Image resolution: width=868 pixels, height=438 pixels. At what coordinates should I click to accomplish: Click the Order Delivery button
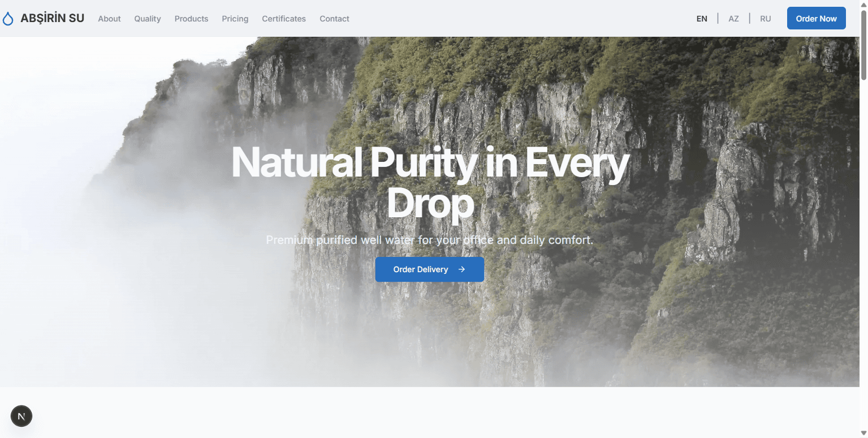tap(430, 269)
